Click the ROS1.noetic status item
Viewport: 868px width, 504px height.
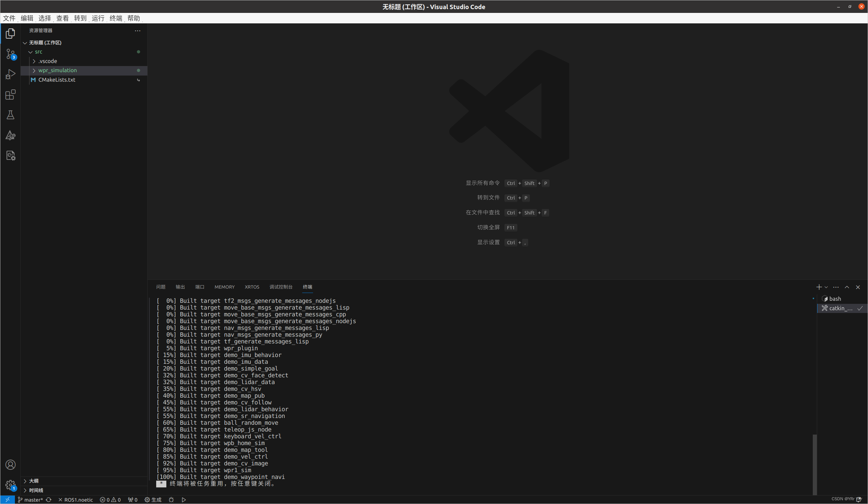[76, 500]
